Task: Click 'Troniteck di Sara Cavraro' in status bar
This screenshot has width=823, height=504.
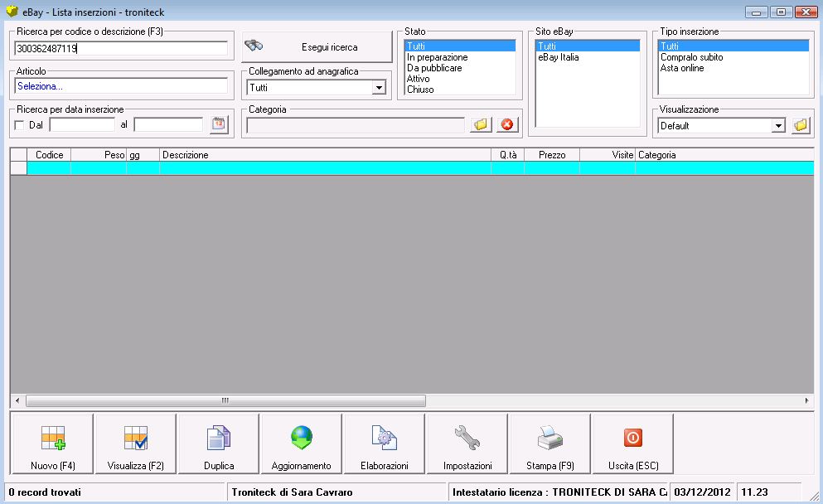Action: tap(292, 492)
